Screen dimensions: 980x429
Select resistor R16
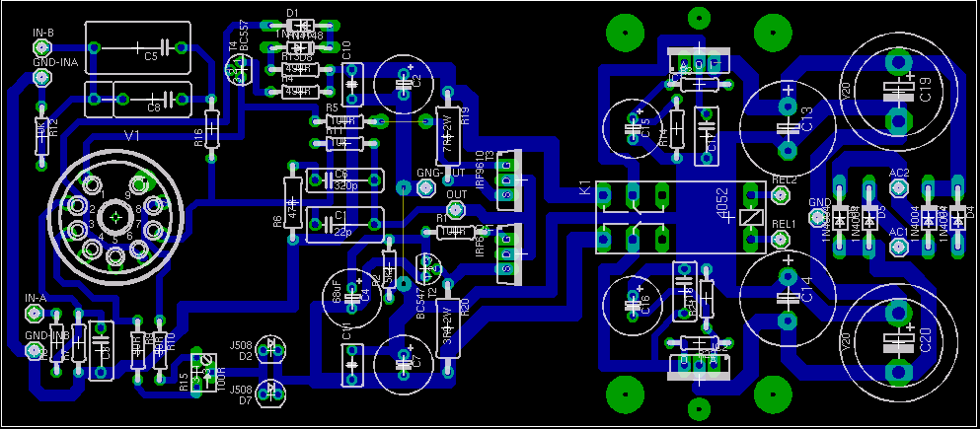211,127
